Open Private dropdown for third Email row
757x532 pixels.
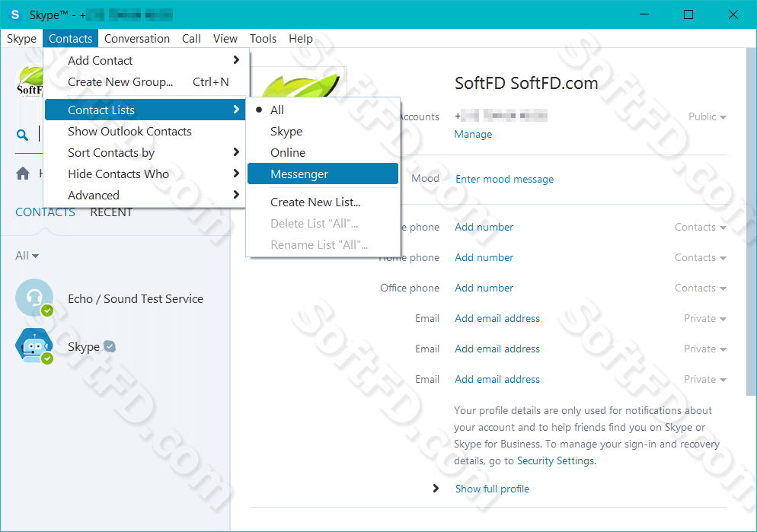click(705, 379)
